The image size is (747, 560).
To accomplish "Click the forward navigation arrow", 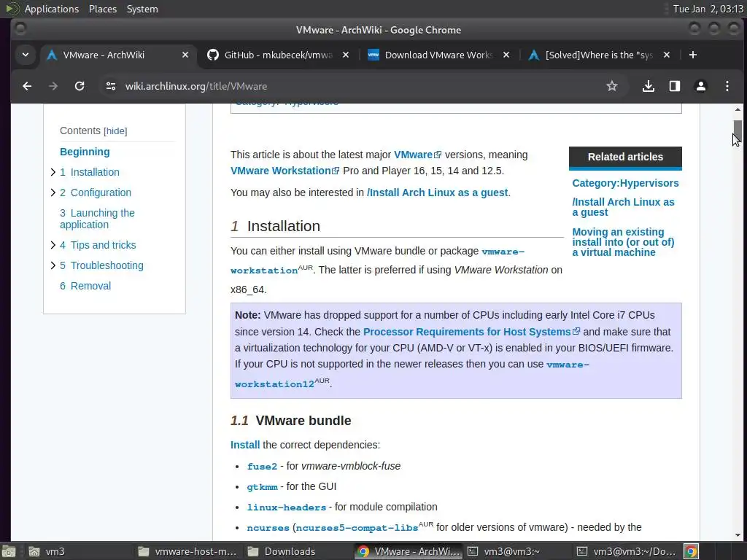I will (53, 86).
